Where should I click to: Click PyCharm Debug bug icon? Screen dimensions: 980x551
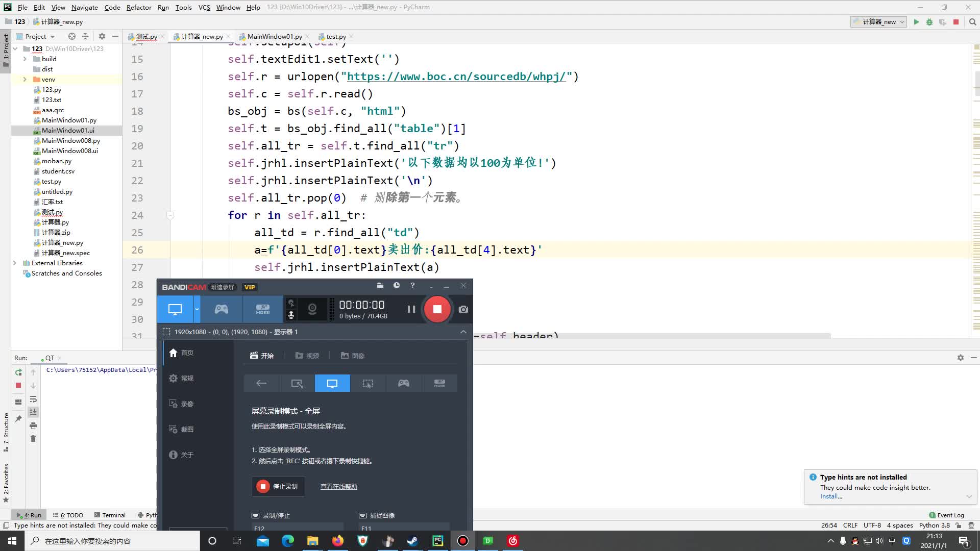pos(929,22)
